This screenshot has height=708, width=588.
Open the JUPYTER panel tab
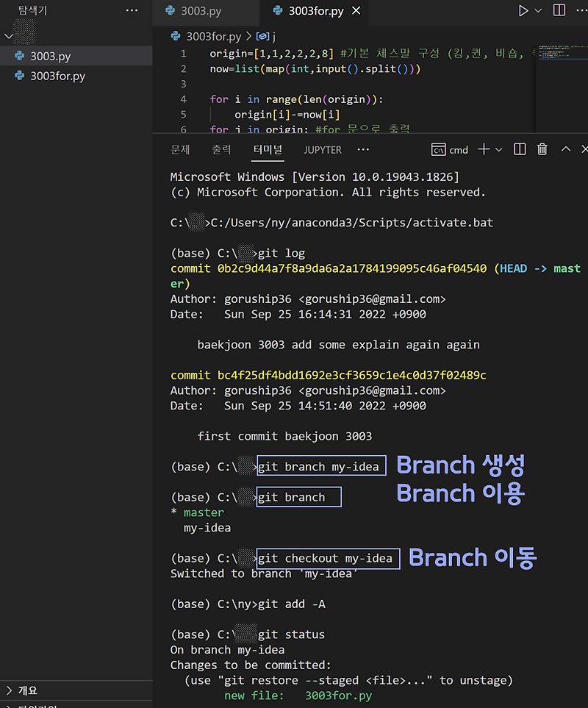323,149
